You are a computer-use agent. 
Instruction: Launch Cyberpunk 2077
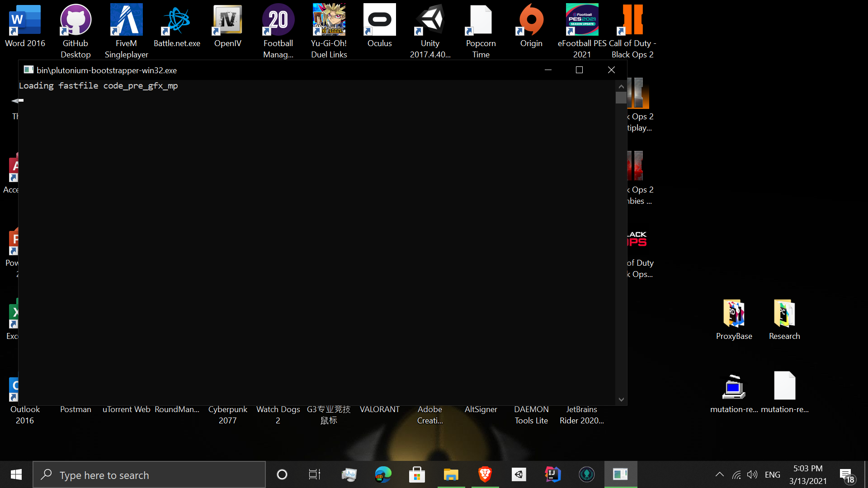[227, 386]
